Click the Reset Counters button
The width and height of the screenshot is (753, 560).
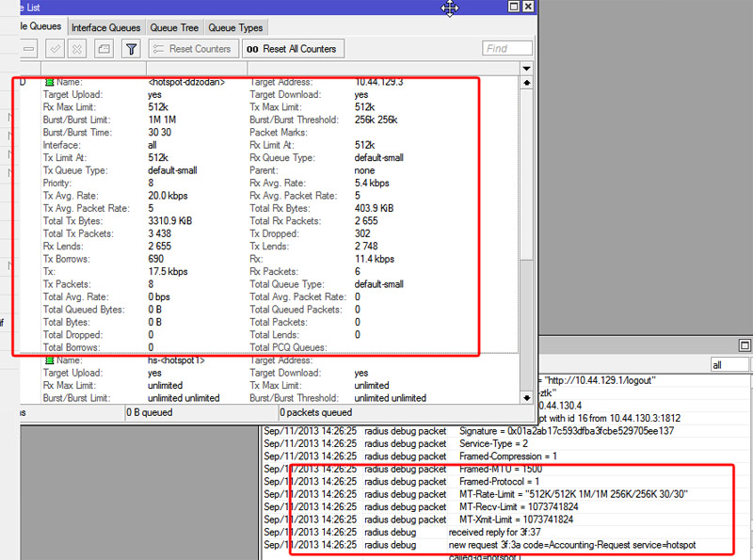coord(194,49)
